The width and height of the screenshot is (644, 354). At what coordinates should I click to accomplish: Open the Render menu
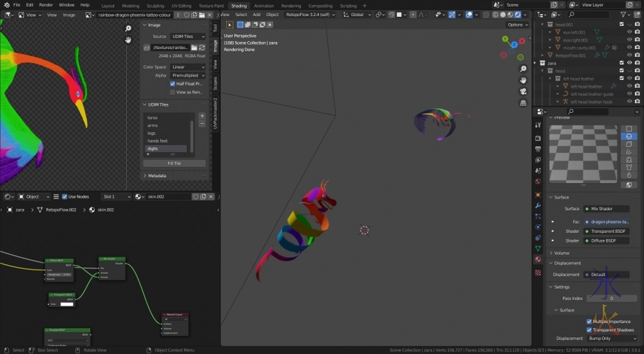46,5
